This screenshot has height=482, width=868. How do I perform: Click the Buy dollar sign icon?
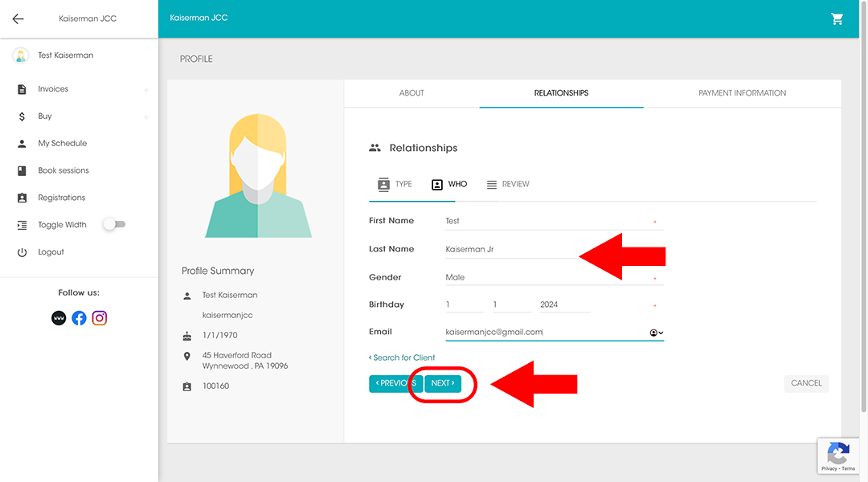pos(22,116)
